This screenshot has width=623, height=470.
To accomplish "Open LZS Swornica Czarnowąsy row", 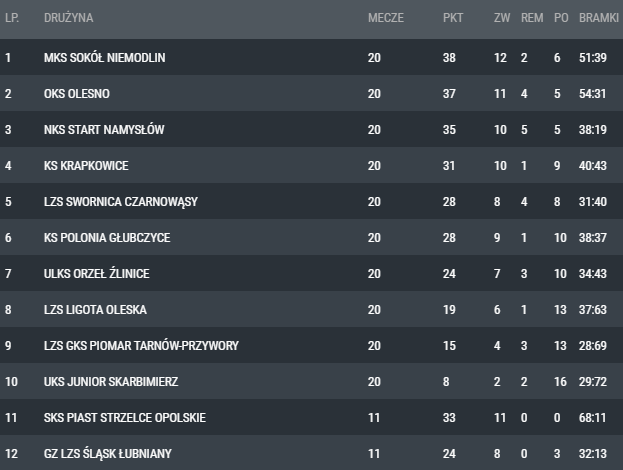I will coord(312,201).
